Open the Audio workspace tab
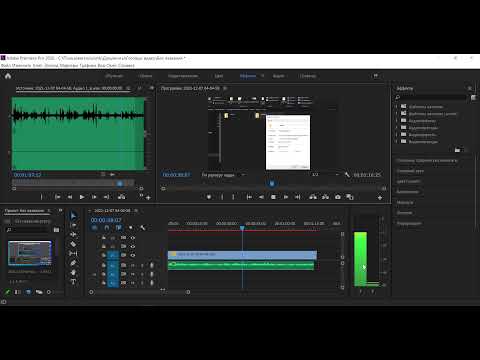Screen dimensions: 480x360 coord(278,76)
